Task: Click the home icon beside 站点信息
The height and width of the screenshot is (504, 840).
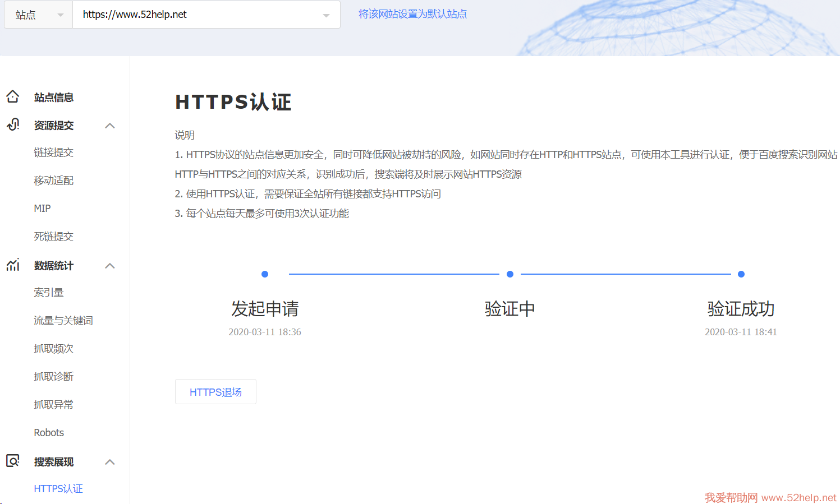Action: [13, 97]
